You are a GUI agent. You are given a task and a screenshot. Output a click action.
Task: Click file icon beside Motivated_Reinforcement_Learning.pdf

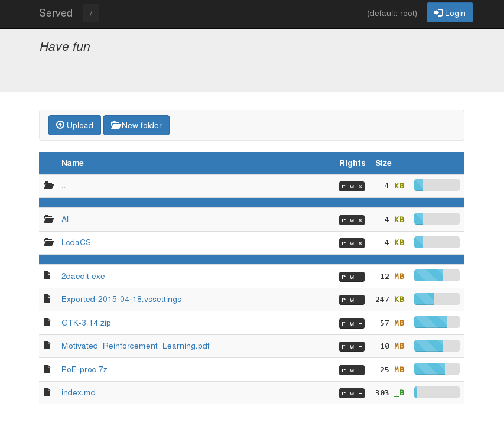(x=48, y=345)
